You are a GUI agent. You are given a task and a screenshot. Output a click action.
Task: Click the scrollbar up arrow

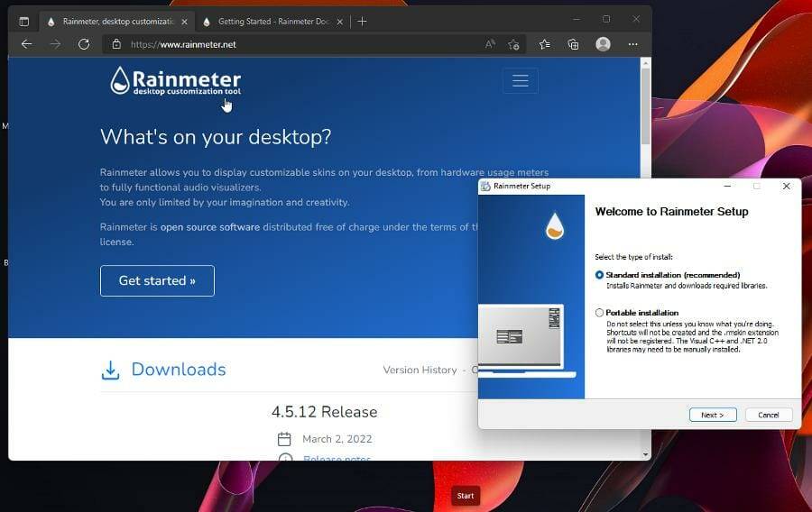[645, 63]
